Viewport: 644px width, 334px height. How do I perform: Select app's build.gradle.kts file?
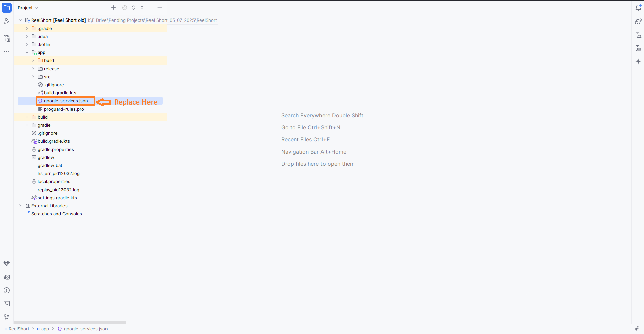pyautogui.click(x=60, y=93)
